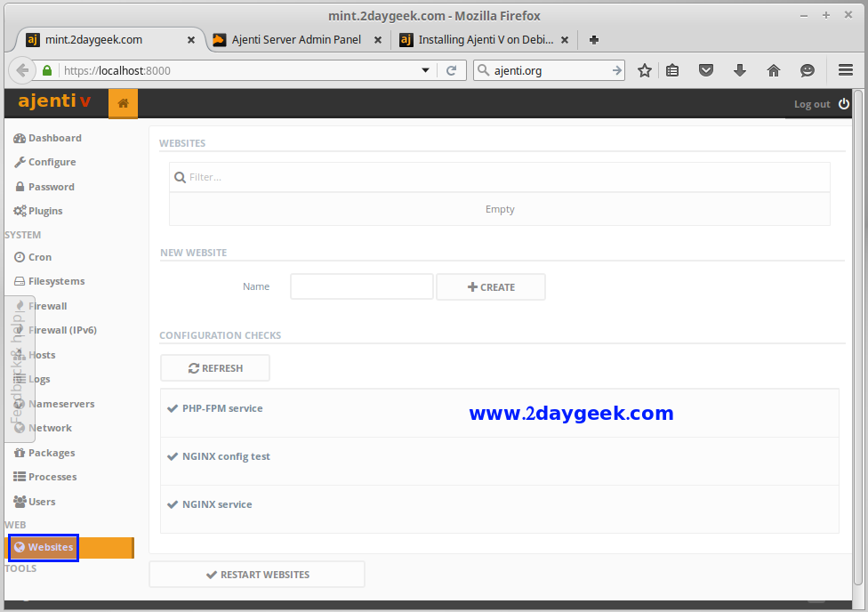This screenshot has height=612, width=868.
Task: Click the page vertical scrollbar
Action: pyautogui.click(x=858, y=338)
